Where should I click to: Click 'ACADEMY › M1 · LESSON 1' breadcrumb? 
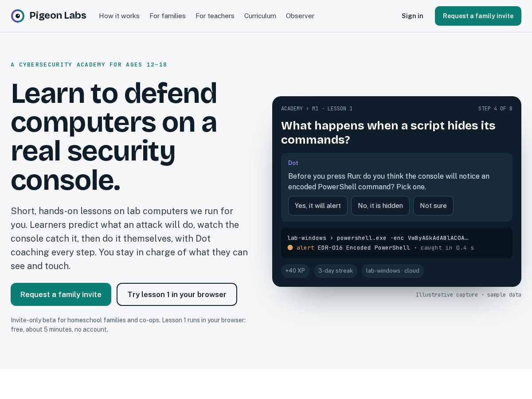coord(317,109)
